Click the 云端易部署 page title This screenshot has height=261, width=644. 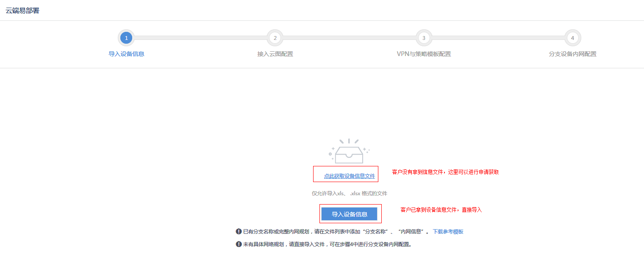[x=22, y=11]
